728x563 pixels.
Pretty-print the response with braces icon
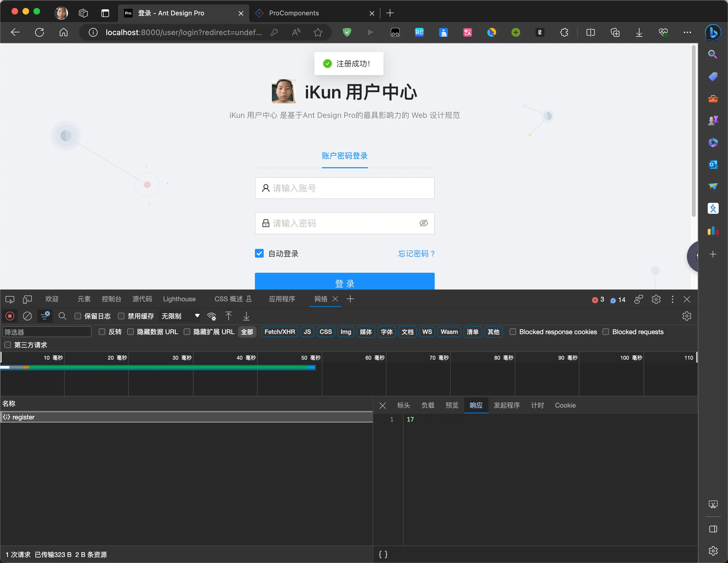click(x=383, y=554)
